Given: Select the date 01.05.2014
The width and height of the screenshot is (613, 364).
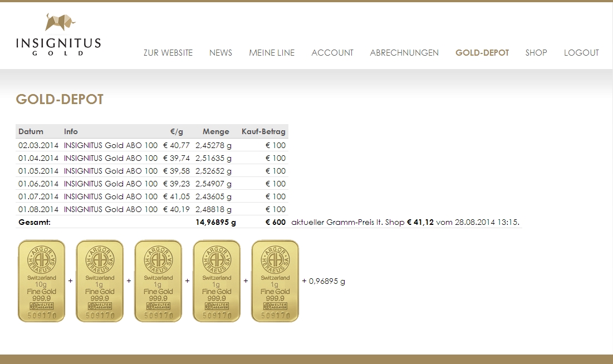Looking at the screenshot, I should 38,171.
